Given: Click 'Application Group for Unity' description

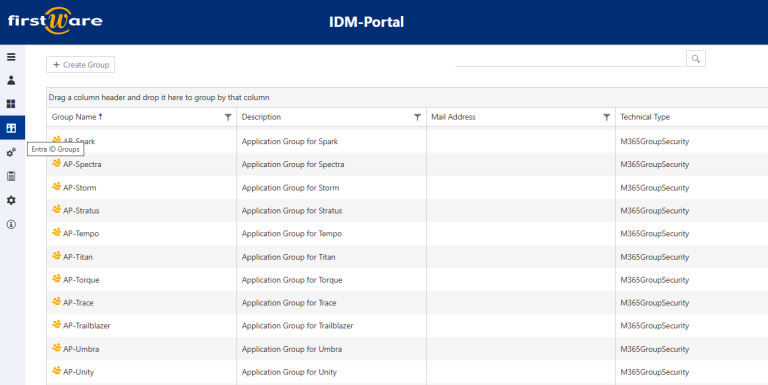Looking at the screenshot, I should point(289,372).
